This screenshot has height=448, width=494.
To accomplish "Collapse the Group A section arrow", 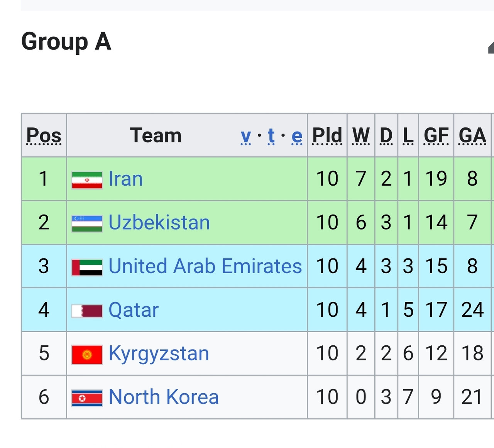I will (x=491, y=47).
